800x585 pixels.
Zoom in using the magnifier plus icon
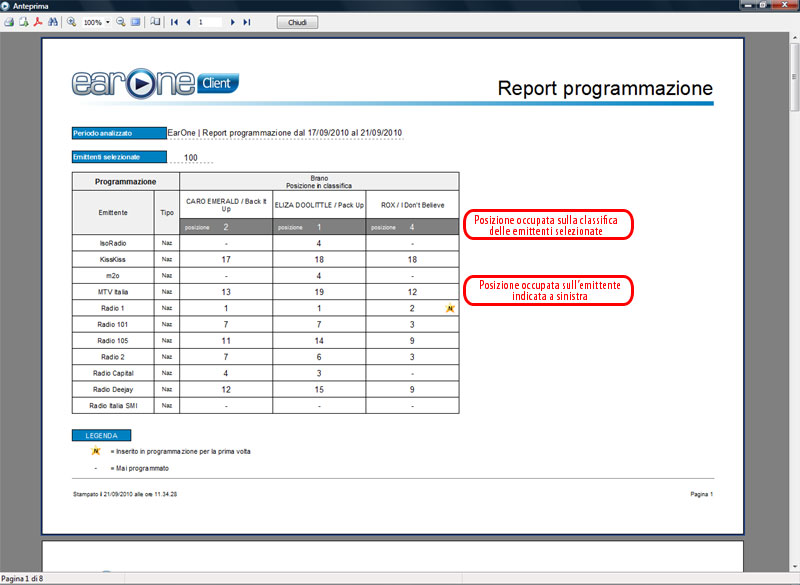(x=71, y=22)
